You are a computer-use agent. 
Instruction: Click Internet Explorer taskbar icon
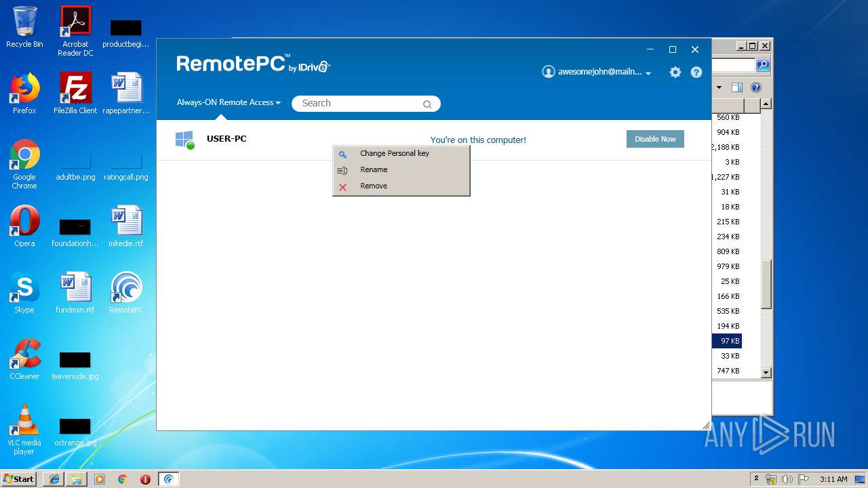coord(54,479)
